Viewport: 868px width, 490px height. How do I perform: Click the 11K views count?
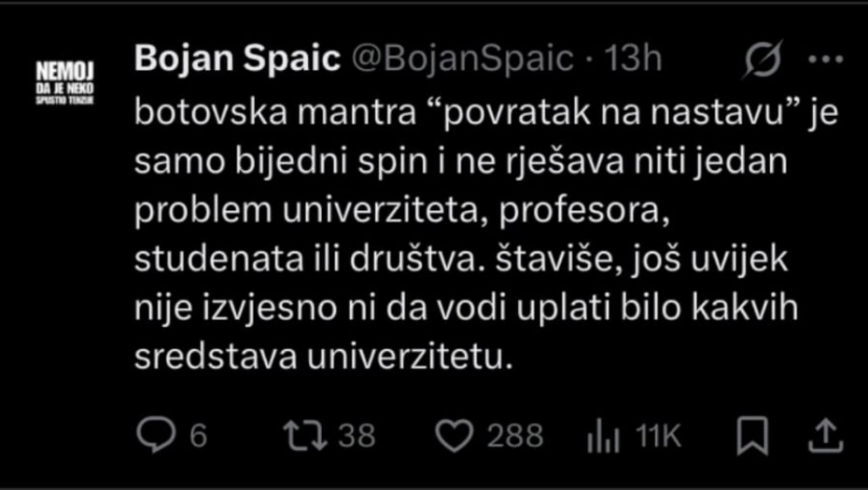coord(658,436)
